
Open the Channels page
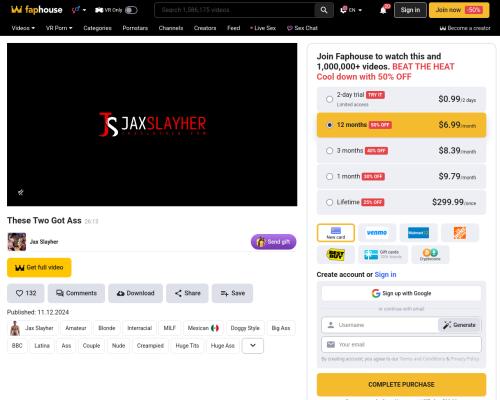pyautogui.click(x=171, y=28)
